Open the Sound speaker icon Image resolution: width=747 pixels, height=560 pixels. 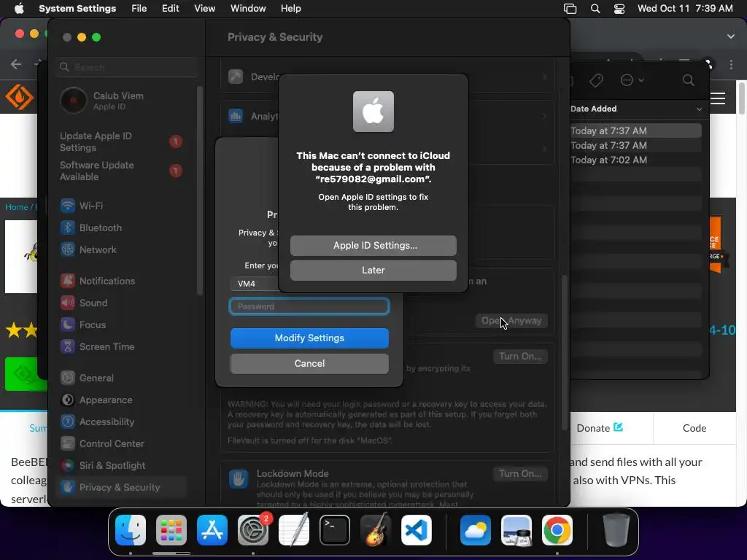point(68,303)
